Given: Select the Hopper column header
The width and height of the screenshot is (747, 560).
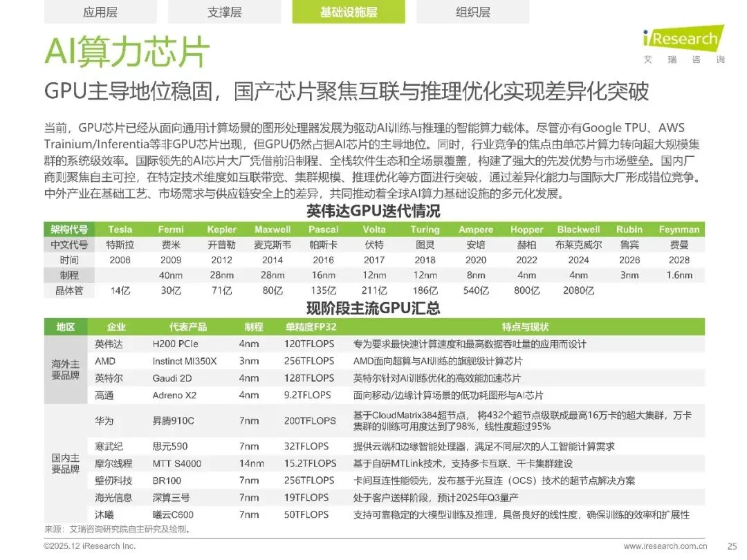Looking at the screenshot, I should tap(527, 229).
